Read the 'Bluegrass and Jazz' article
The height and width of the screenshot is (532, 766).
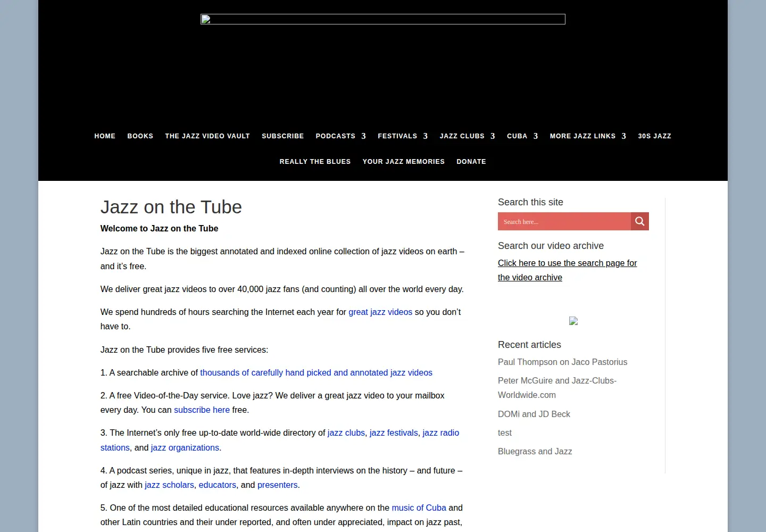[x=535, y=451]
